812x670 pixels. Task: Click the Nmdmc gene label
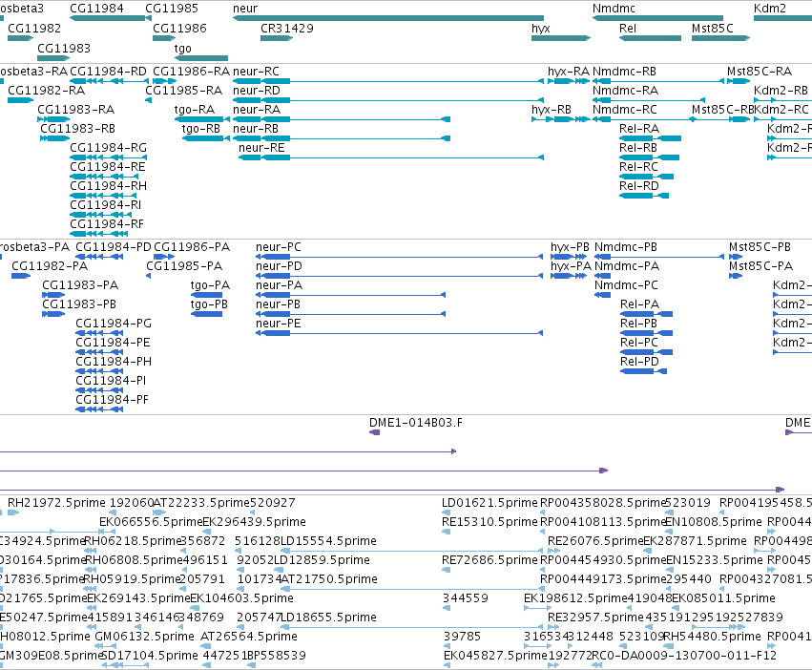point(614,9)
